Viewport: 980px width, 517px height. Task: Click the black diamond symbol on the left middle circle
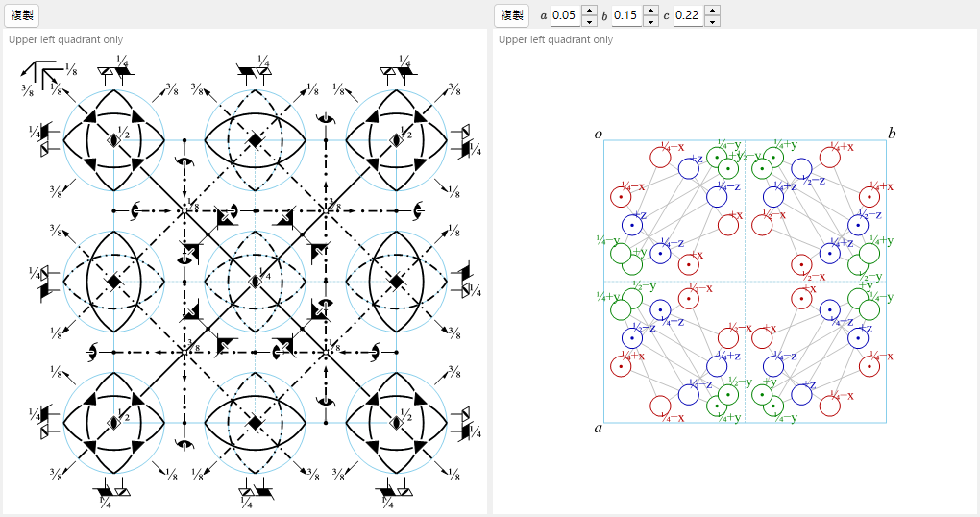tap(113, 282)
